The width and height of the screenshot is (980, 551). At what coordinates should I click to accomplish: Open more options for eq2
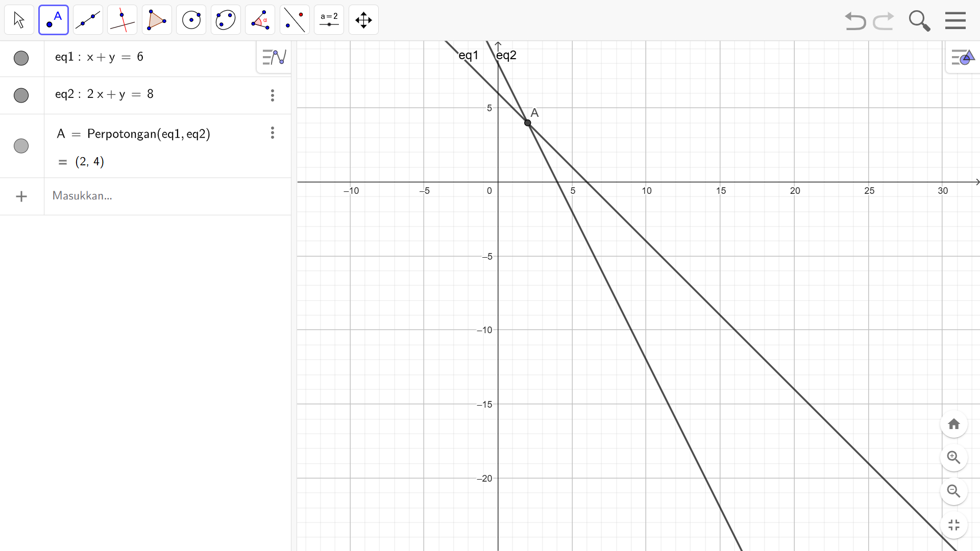pos(273,95)
